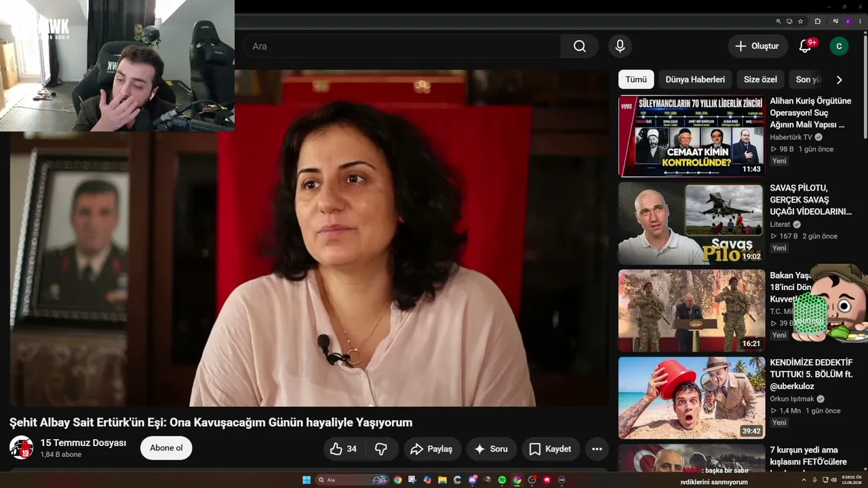Activate voice search microphone

click(x=620, y=46)
